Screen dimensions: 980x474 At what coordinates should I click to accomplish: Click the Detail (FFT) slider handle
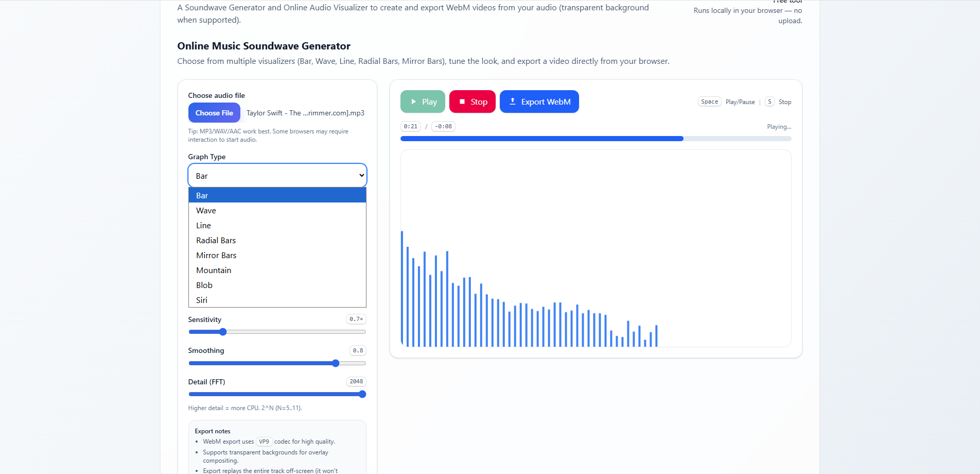point(362,394)
